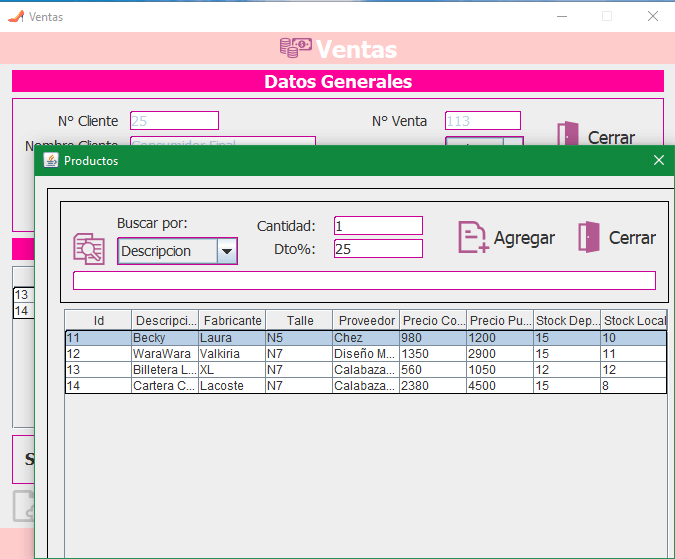Click the Talle column header

(299, 321)
